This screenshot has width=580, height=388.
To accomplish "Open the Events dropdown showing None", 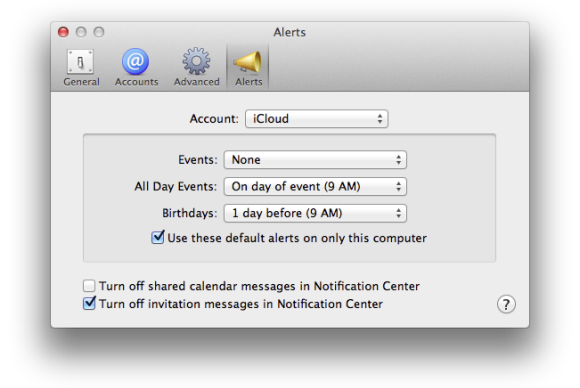I will 315,160.
